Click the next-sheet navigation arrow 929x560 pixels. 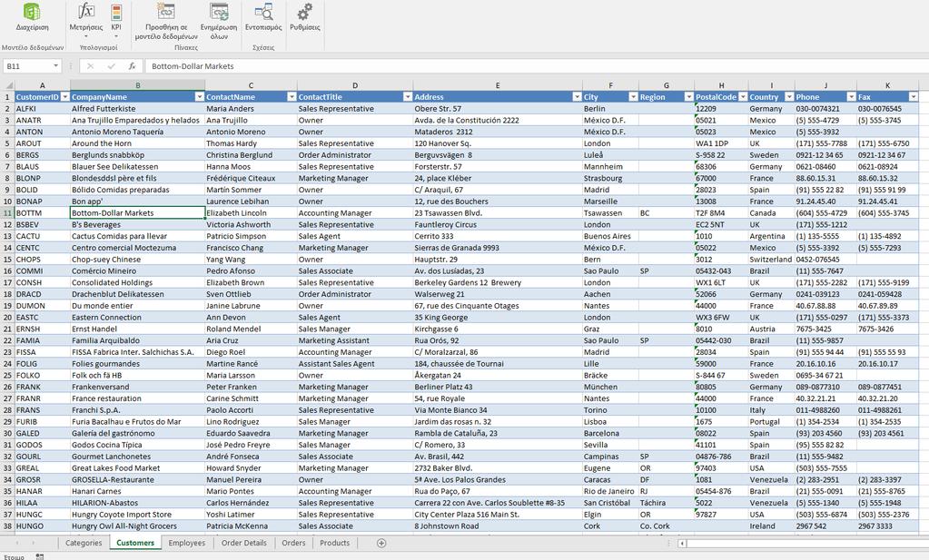[x=34, y=543]
